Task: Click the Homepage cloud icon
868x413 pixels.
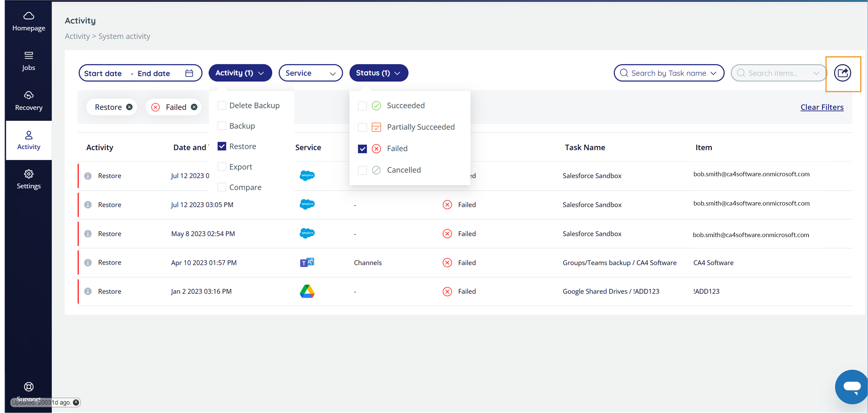Action: click(x=29, y=16)
